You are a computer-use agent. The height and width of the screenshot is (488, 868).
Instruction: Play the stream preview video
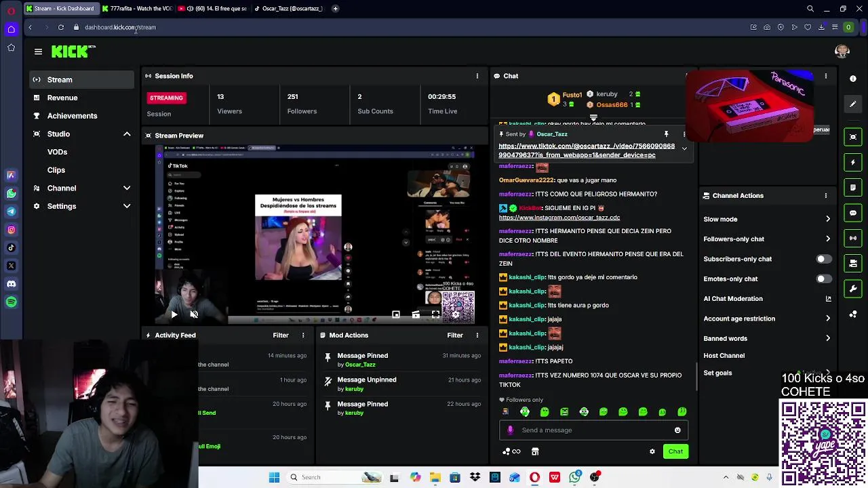click(x=174, y=314)
